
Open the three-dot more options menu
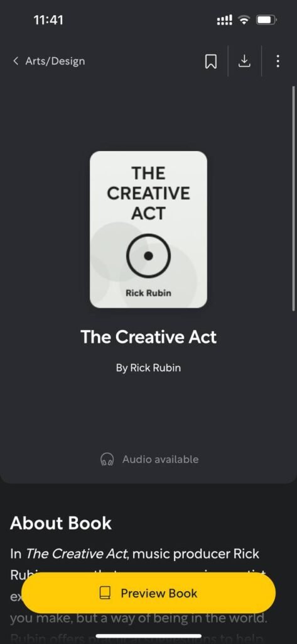click(x=278, y=61)
